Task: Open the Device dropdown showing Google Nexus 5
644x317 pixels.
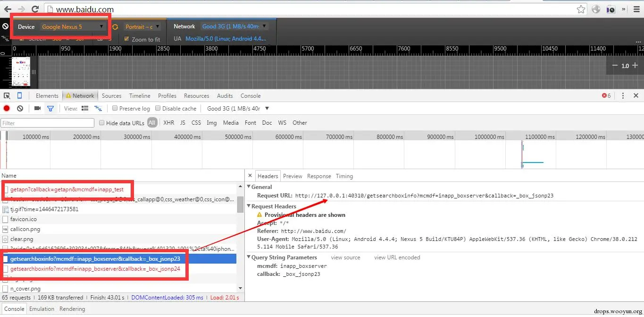Action: [73, 27]
